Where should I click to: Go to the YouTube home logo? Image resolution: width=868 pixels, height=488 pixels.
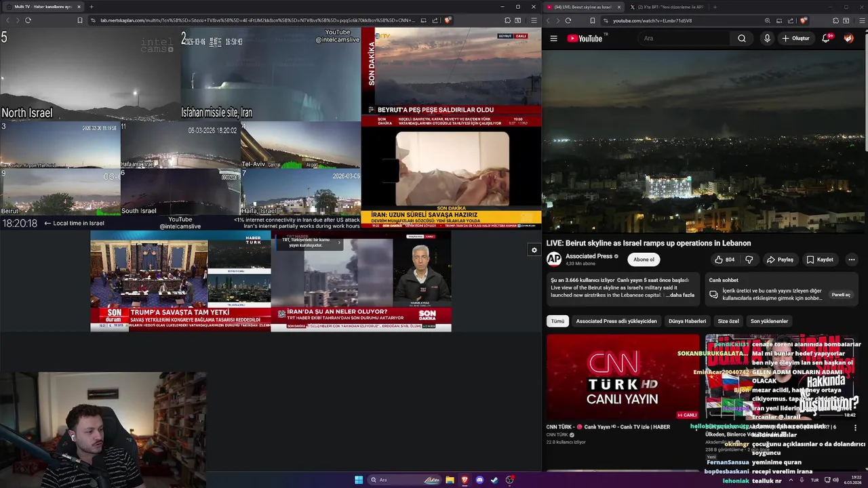click(x=585, y=39)
